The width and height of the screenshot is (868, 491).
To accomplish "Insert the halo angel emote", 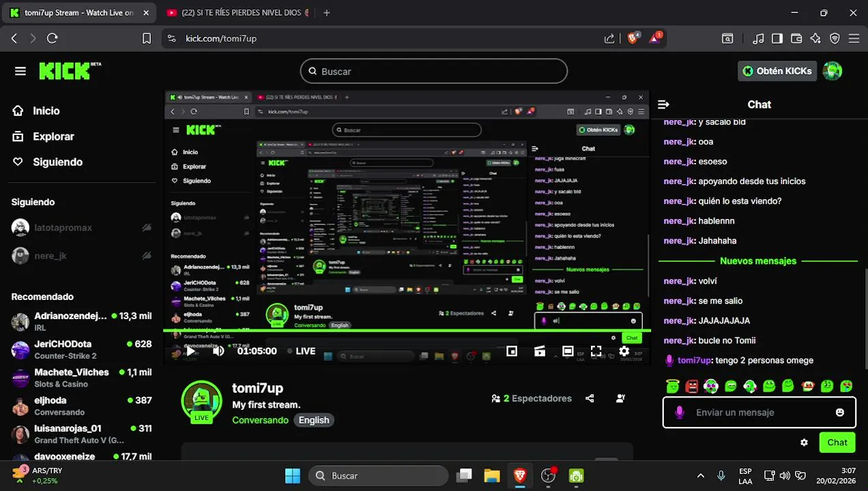I will click(x=673, y=386).
